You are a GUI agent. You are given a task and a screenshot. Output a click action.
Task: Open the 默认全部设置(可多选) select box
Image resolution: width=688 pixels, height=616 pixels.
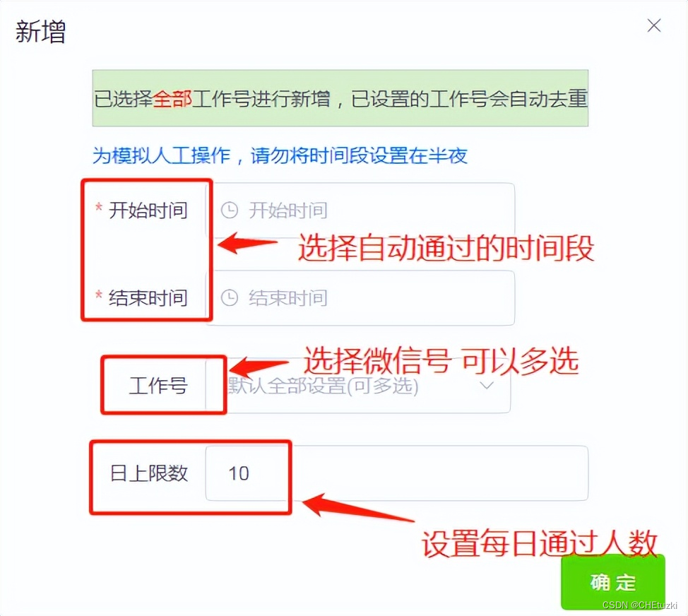pyautogui.click(x=357, y=386)
